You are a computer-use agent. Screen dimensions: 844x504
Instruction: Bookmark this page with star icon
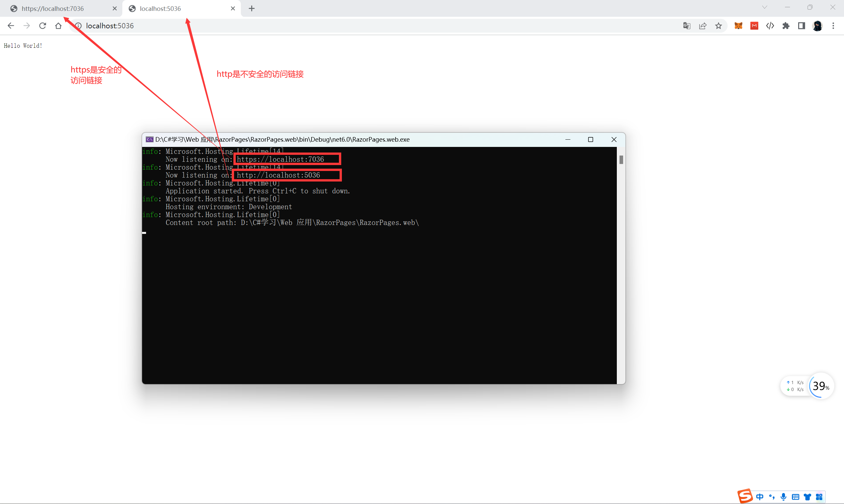click(718, 26)
